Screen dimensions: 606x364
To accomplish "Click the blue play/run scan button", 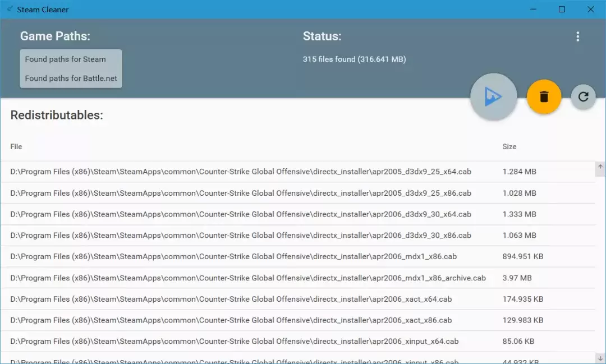I will point(494,96).
